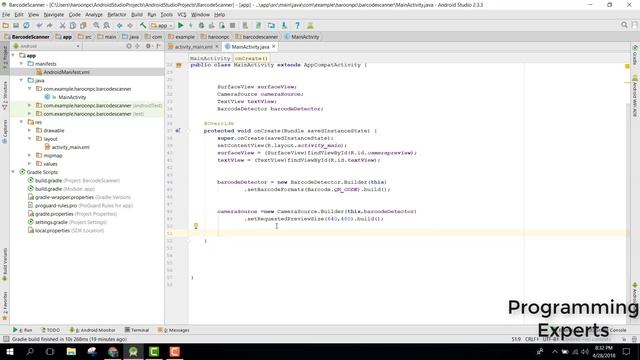The height and width of the screenshot is (360, 640).
Task: Click the Save All toolbar icon
Action: tap(16, 25)
